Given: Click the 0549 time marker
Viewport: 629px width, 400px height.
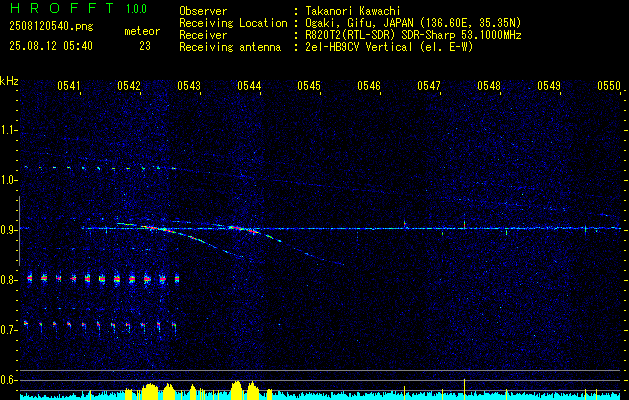Looking at the screenshot, I should pos(549,86).
